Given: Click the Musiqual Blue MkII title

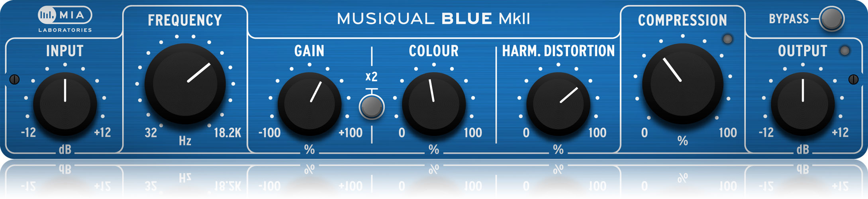Looking at the screenshot, I should pos(433,19).
